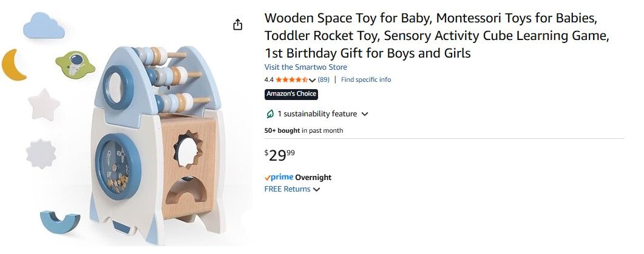Expand the chevron next to FREE Returns

[x=317, y=190]
